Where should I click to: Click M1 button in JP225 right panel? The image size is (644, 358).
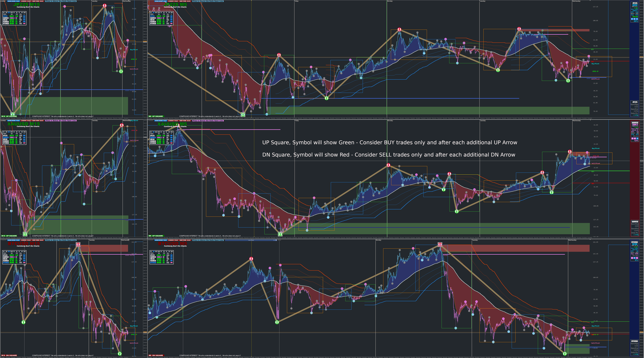(632, 19)
